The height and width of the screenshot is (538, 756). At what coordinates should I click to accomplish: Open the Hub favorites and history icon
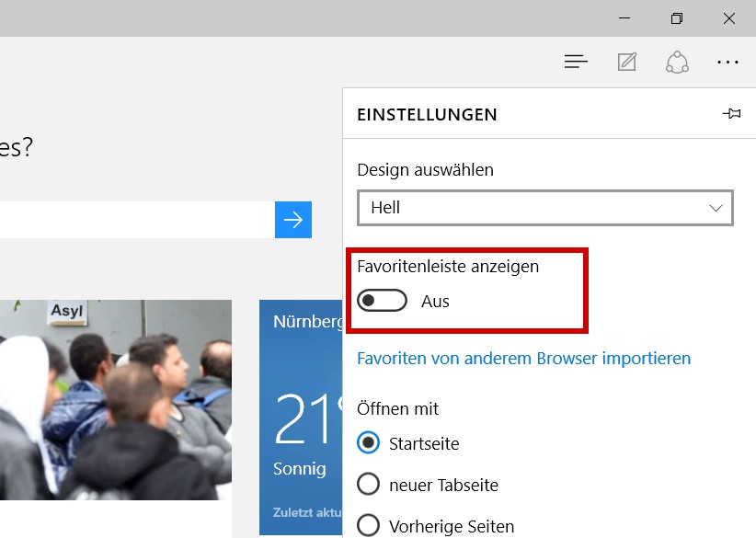576,63
